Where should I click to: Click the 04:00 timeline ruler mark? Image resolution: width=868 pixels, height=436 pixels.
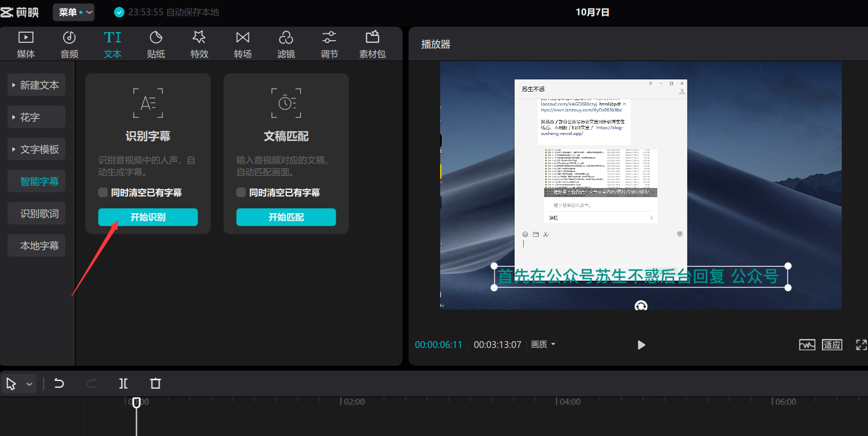tap(569, 402)
